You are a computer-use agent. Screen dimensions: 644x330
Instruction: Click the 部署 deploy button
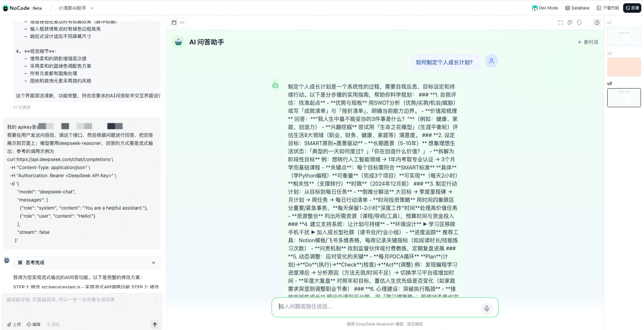pyautogui.click(x=632, y=8)
